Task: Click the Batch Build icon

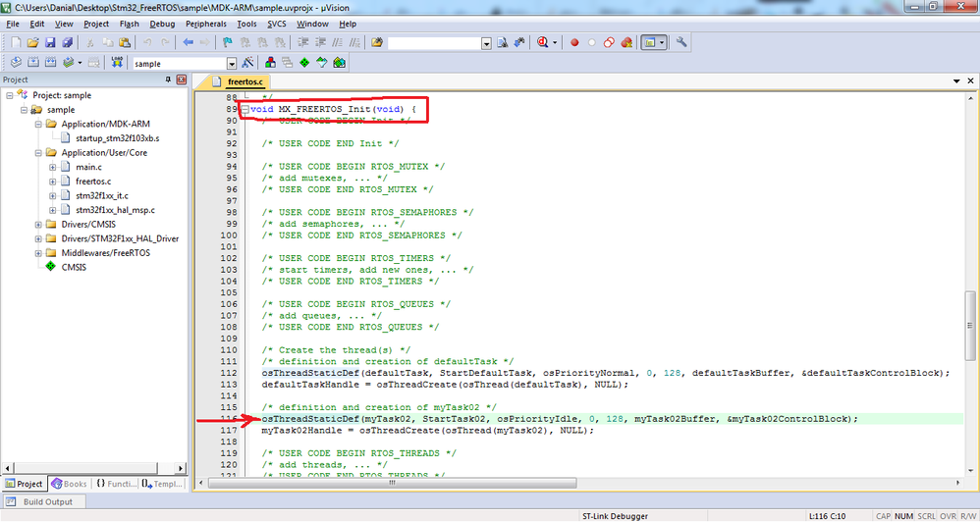Action: coord(68,63)
